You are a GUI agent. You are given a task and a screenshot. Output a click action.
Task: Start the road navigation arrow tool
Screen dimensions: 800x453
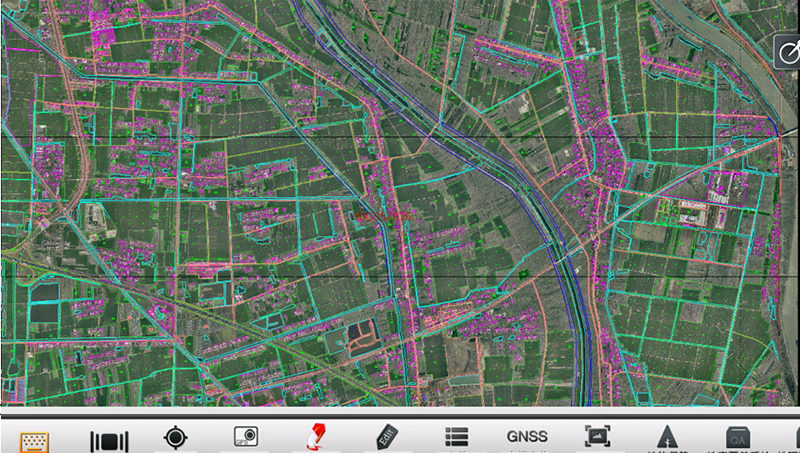point(667,438)
